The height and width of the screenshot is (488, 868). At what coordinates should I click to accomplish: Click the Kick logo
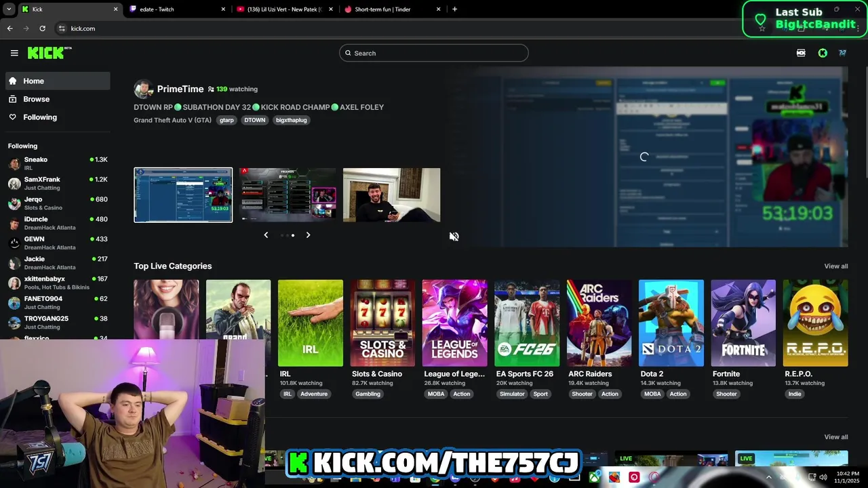click(50, 53)
